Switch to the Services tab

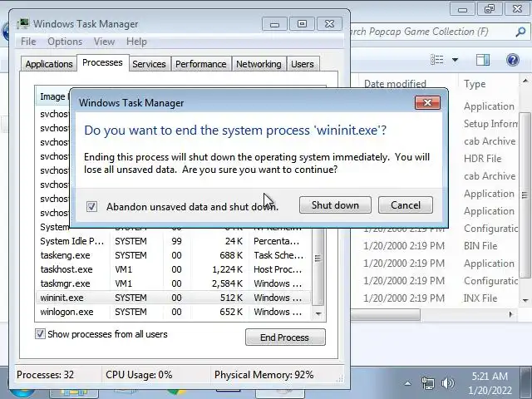point(149,64)
